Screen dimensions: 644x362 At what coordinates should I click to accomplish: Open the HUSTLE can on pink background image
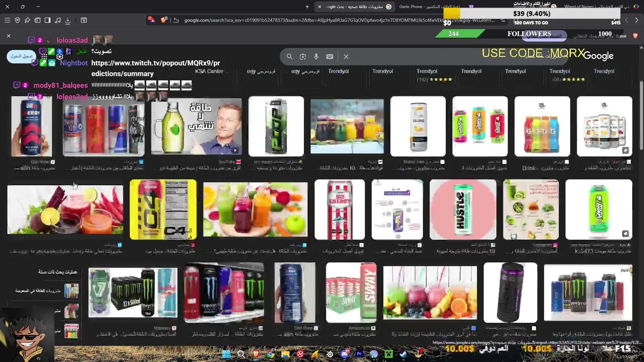point(463,209)
